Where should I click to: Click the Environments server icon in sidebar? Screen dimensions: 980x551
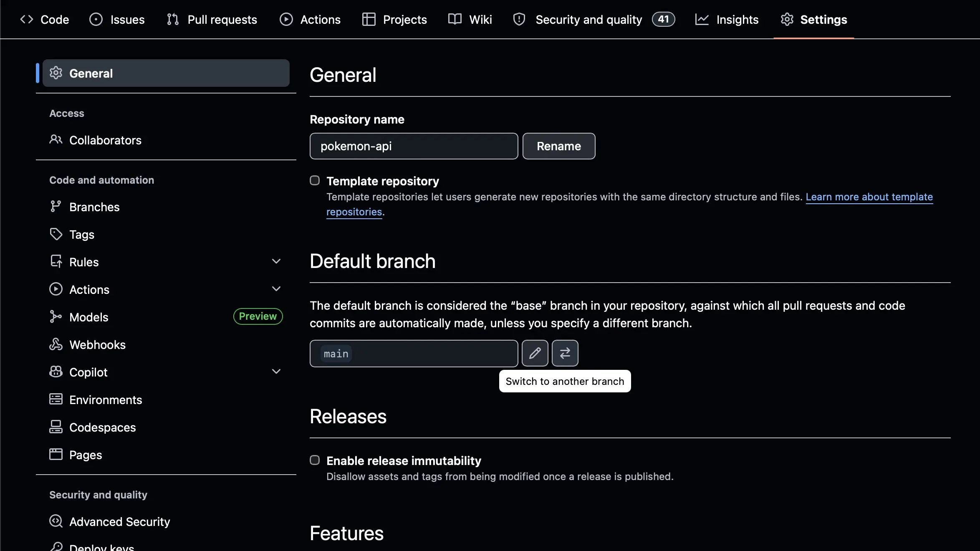coord(56,399)
